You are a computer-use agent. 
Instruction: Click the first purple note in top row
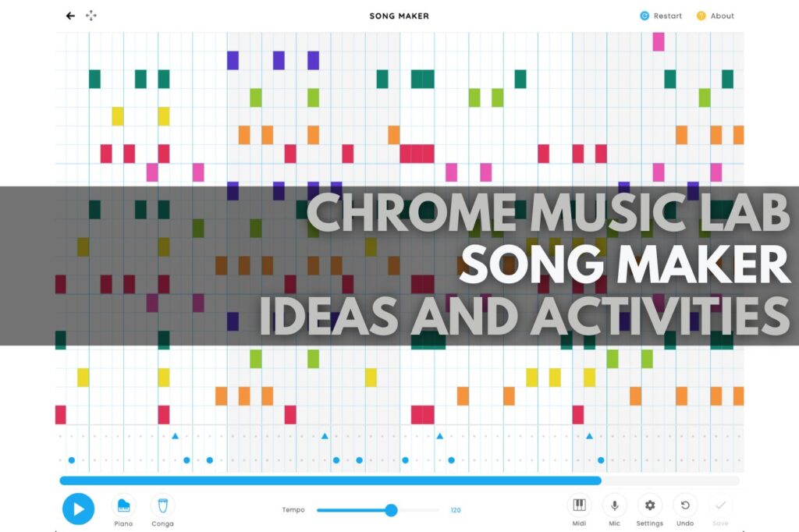pyautogui.click(x=233, y=61)
